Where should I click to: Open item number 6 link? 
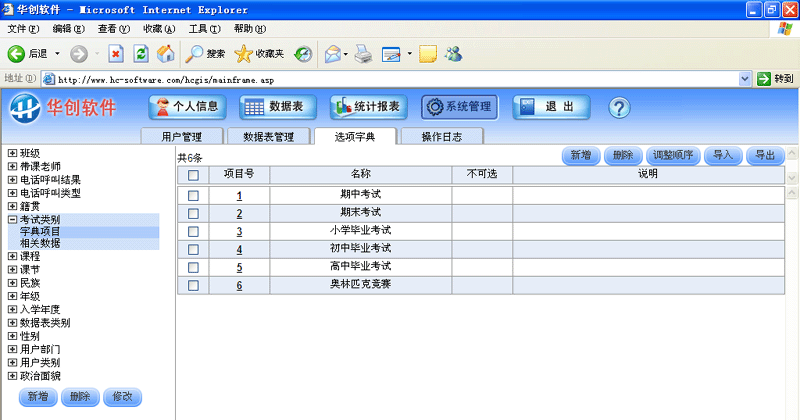[x=239, y=285]
